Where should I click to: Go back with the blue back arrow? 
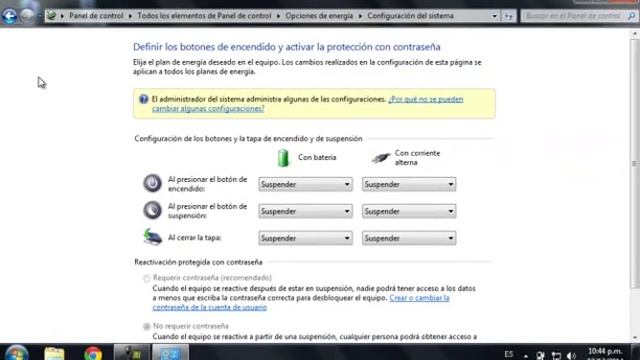click(x=9, y=16)
